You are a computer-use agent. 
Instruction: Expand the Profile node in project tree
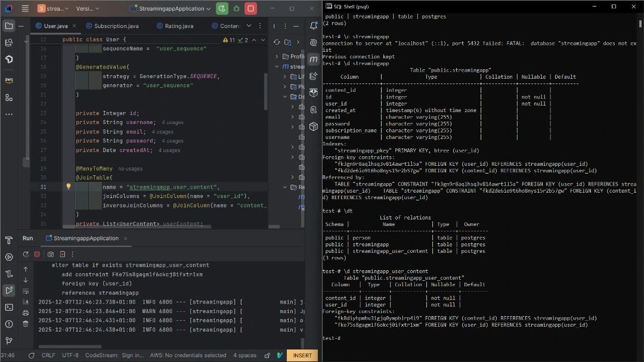click(x=276, y=57)
